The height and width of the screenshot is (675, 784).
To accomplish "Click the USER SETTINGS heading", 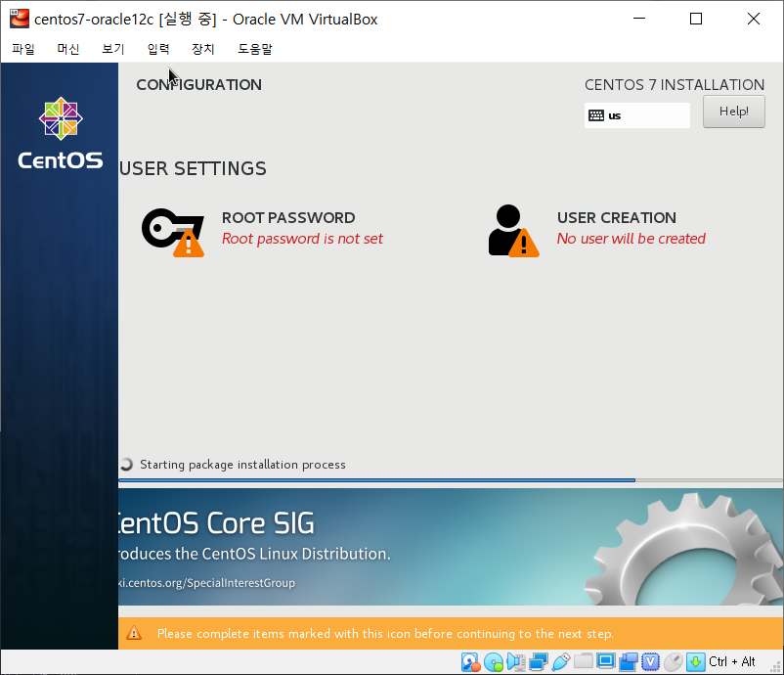I will (193, 168).
